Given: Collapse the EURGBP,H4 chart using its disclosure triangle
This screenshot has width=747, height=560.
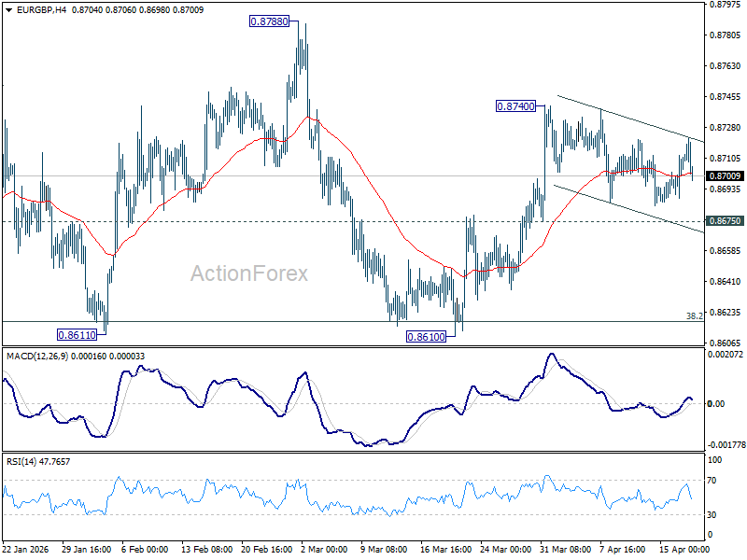Looking at the screenshot, I should [7, 8].
